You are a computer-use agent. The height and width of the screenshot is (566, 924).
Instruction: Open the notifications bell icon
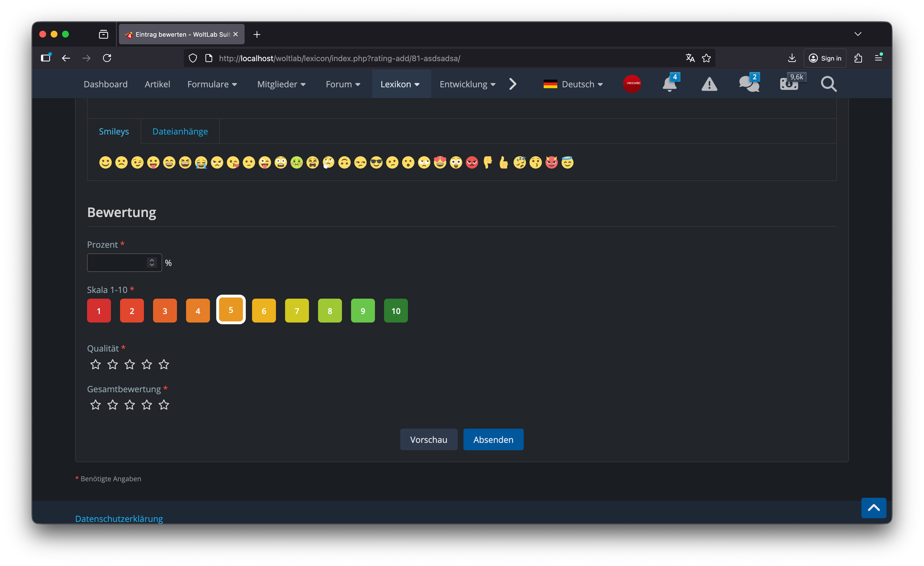669,84
